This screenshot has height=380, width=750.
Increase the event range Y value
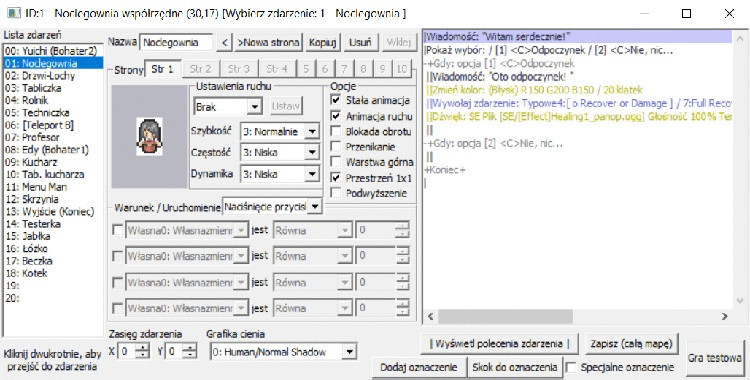[x=189, y=347]
